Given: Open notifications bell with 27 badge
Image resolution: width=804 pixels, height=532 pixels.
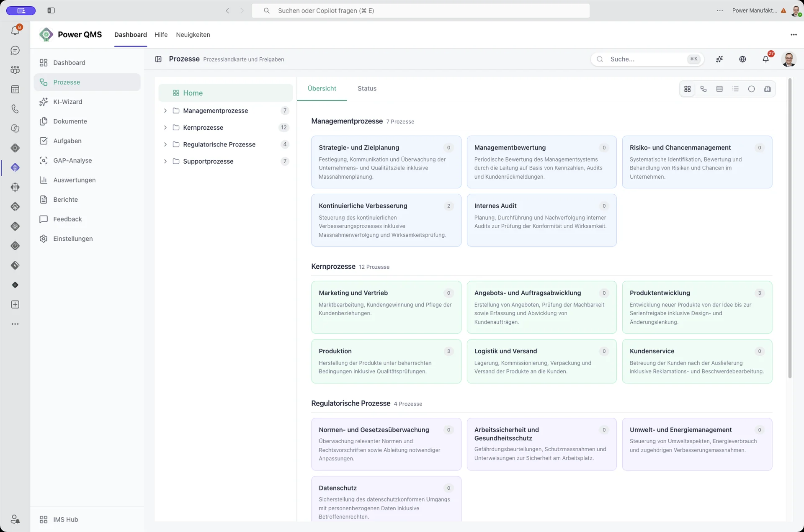Looking at the screenshot, I should click(x=766, y=59).
